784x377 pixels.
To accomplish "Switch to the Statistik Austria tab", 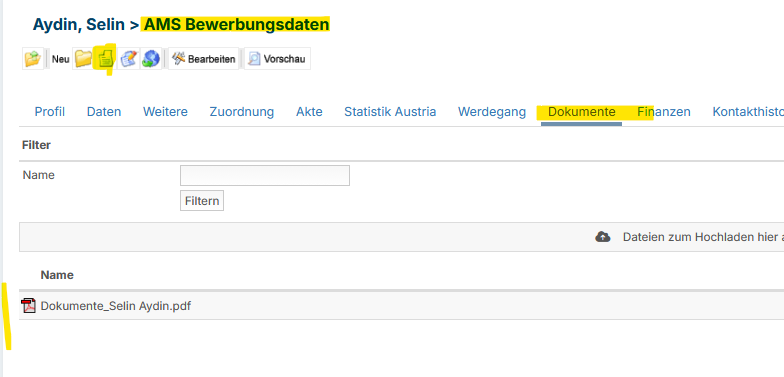I will click(x=390, y=112).
